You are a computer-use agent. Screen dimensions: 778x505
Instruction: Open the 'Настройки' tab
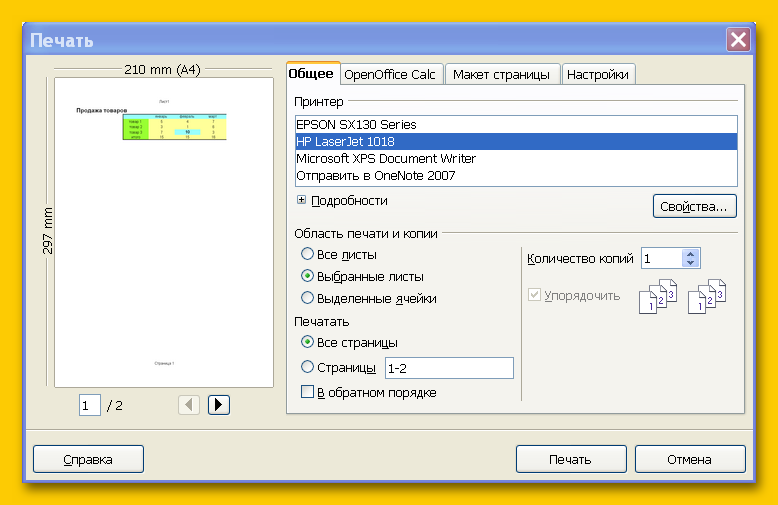click(x=597, y=75)
